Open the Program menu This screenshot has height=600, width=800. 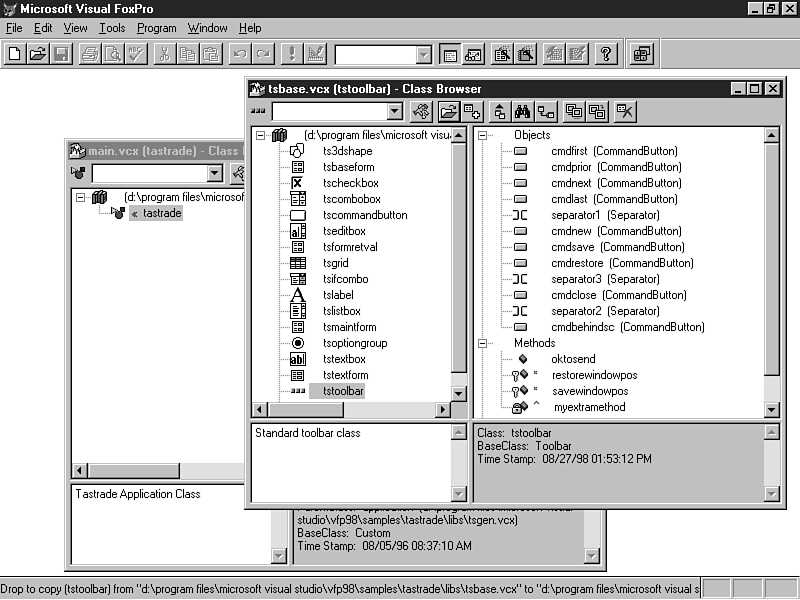[156, 28]
